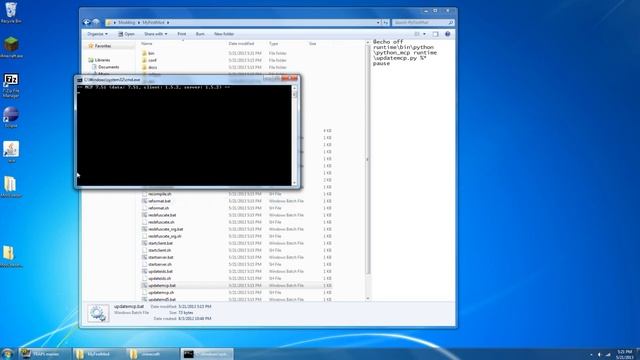The image size is (640, 360).
Task: Click the Forward arrow in Explorer
Action: coord(96,22)
